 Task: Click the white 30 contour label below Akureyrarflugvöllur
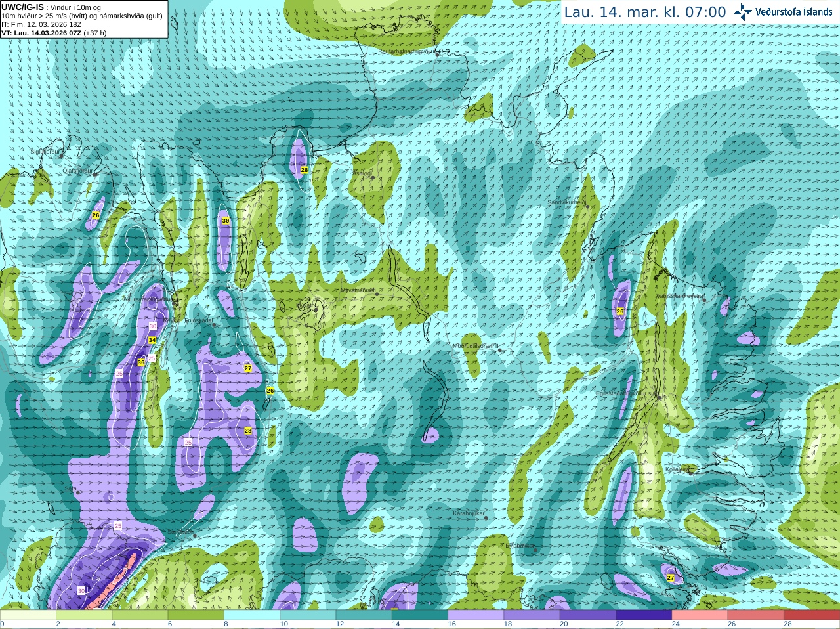tap(153, 326)
